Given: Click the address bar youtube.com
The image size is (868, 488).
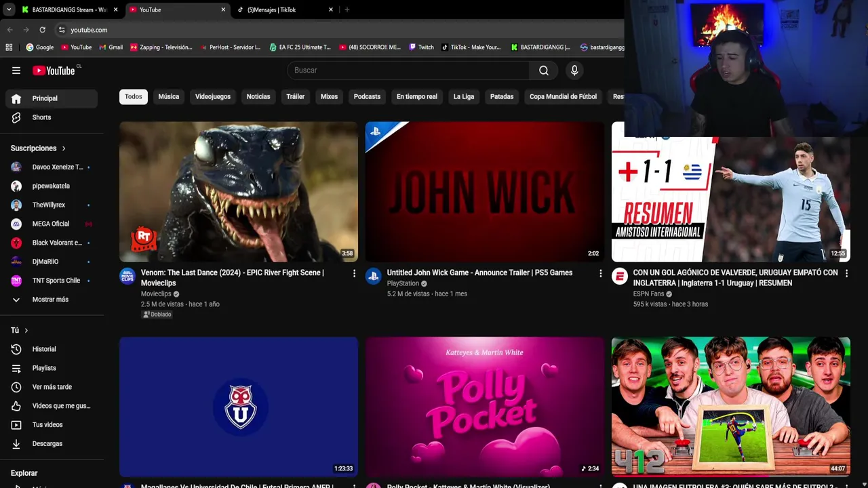Looking at the screenshot, I should [x=89, y=30].
